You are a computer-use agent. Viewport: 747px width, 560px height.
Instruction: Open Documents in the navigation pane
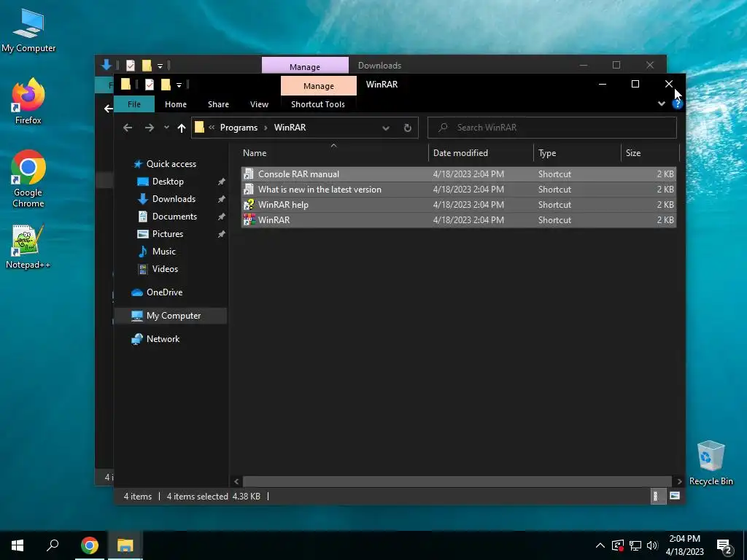click(174, 216)
